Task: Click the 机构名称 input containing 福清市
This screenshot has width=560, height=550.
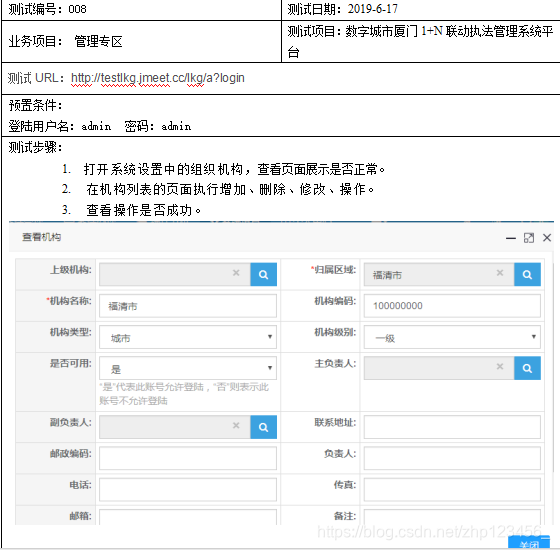Action: pos(188,306)
